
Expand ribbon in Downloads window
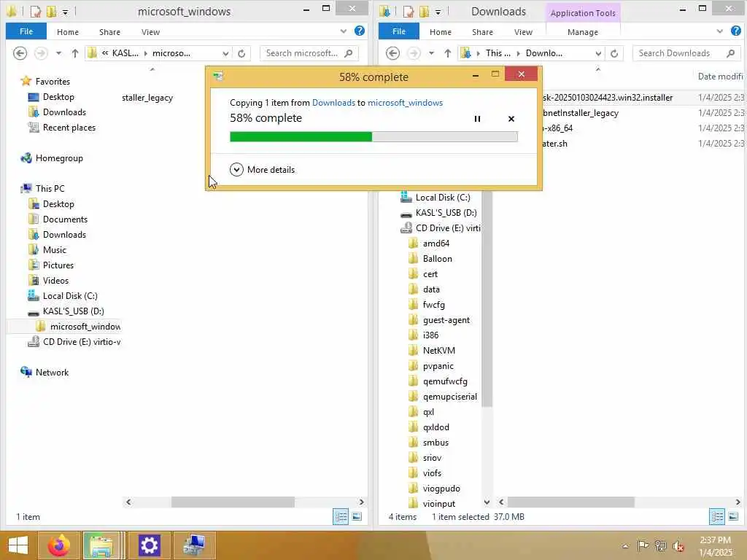point(720,31)
